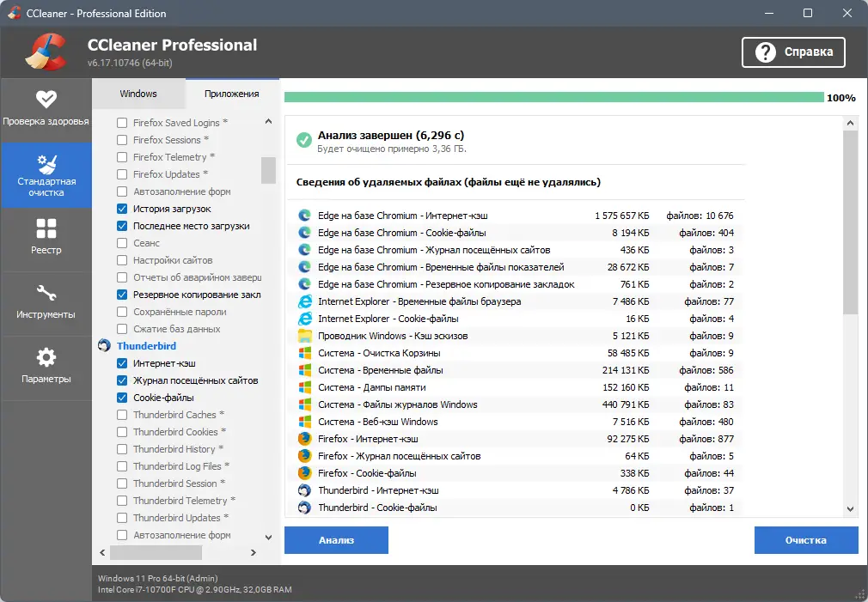This screenshot has width=868, height=602.
Task: Open the Options gear icon
Action: [46, 357]
